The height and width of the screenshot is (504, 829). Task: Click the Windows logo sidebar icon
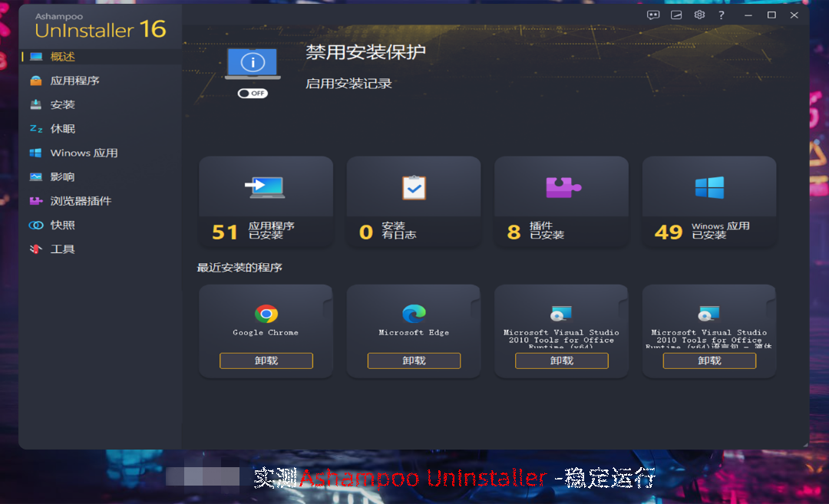(36, 153)
